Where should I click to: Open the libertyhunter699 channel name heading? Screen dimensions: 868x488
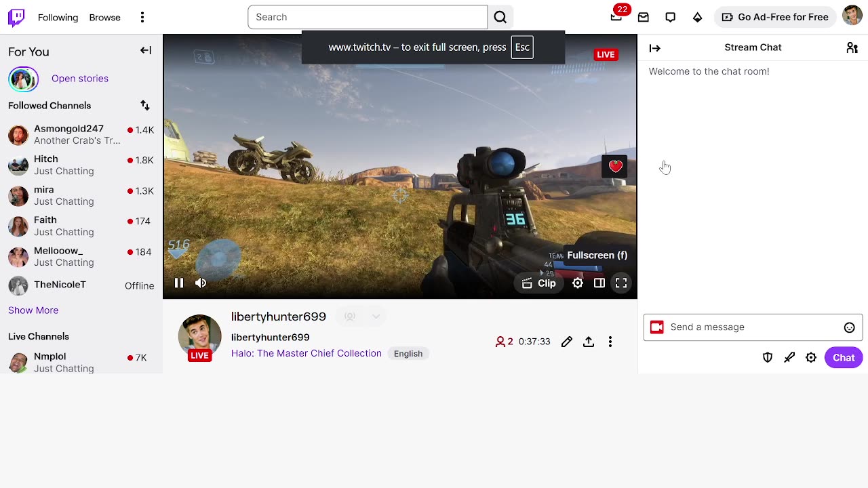pyautogui.click(x=279, y=317)
